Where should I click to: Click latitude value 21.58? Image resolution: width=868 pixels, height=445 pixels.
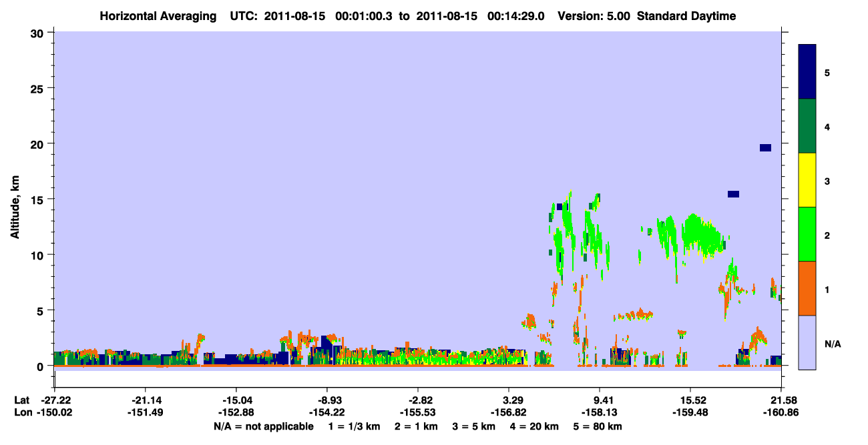tap(781, 400)
